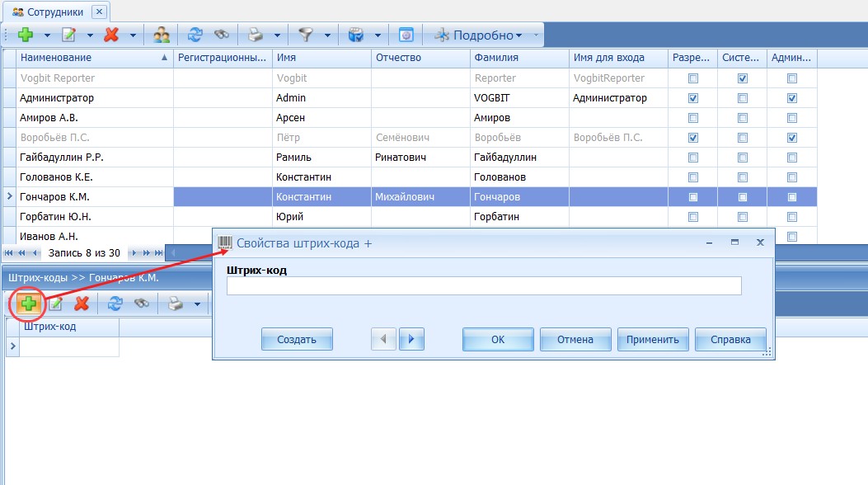Open the dropdown arrow next to the top printer icon
868x485 pixels.
(x=277, y=35)
